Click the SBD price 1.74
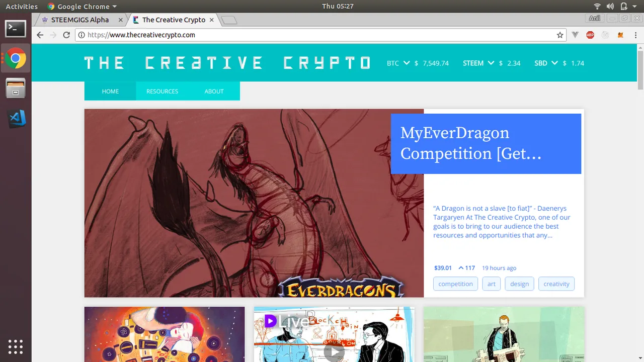This screenshot has height=362, width=644. [x=578, y=63]
